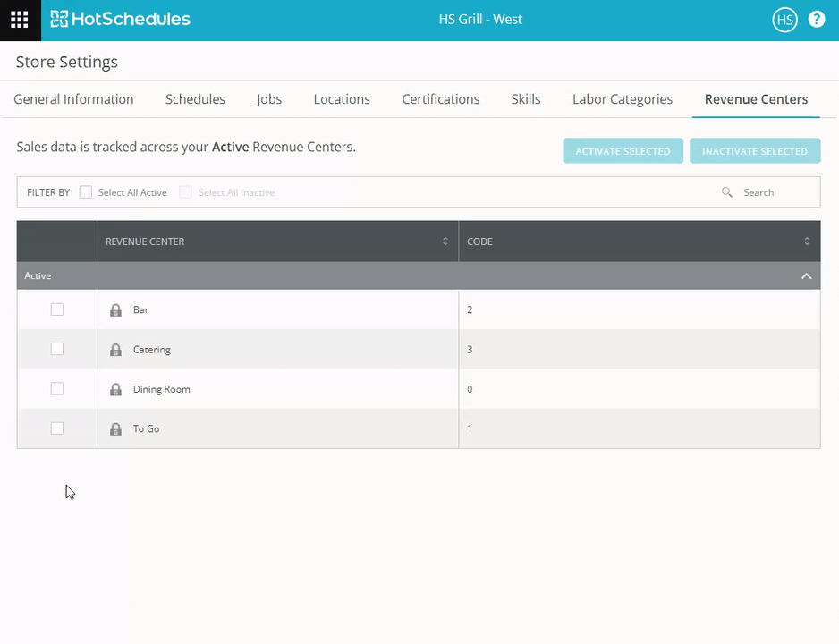Screen dimensions: 839x644
Task: Click the HotSchedules logo
Action: [x=120, y=20]
